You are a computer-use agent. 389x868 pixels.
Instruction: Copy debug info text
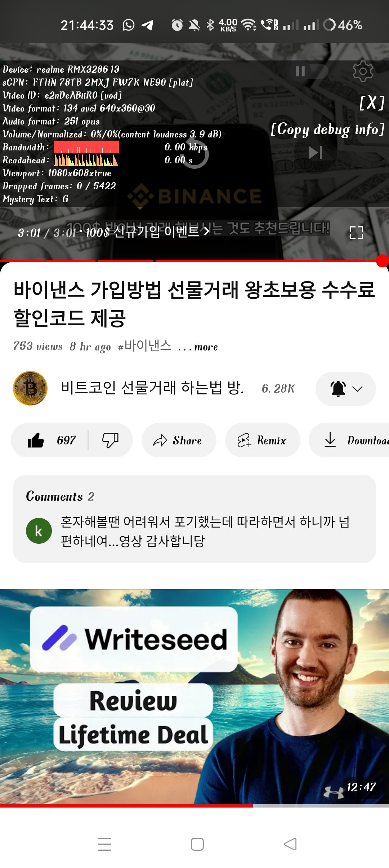tap(327, 130)
